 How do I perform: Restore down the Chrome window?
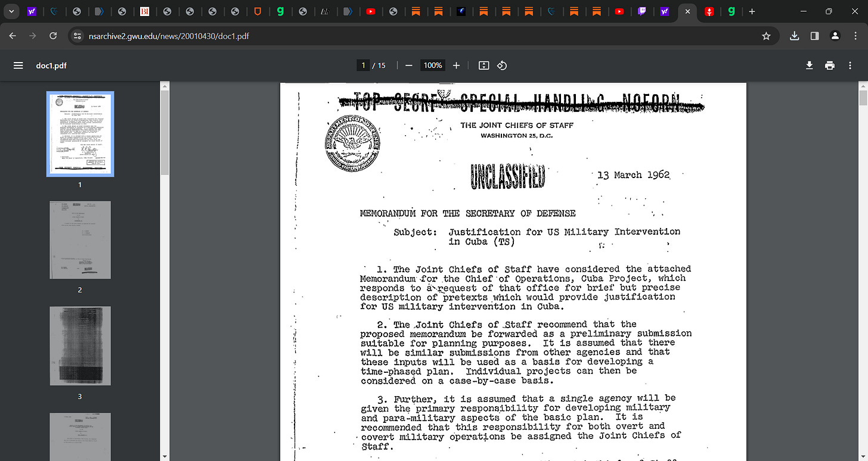point(829,11)
